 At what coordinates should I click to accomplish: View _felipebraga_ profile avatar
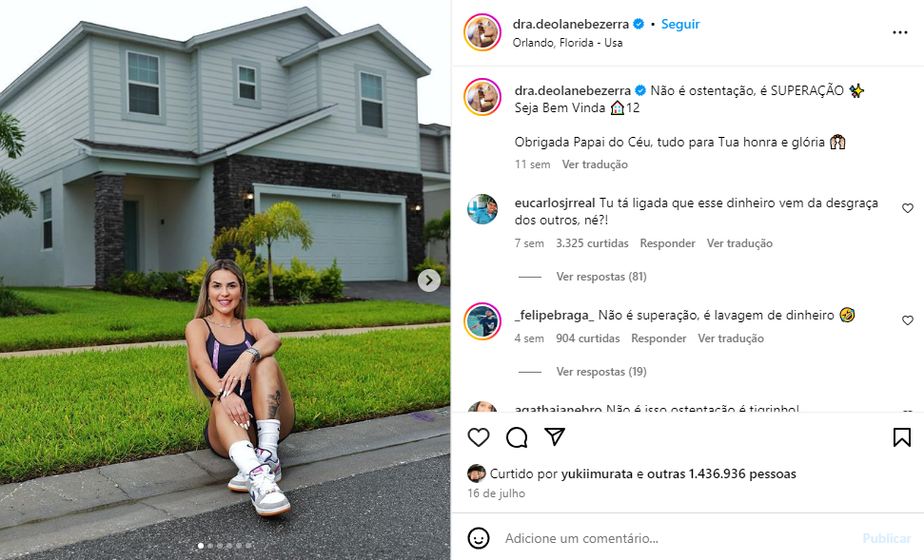point(482,321)
